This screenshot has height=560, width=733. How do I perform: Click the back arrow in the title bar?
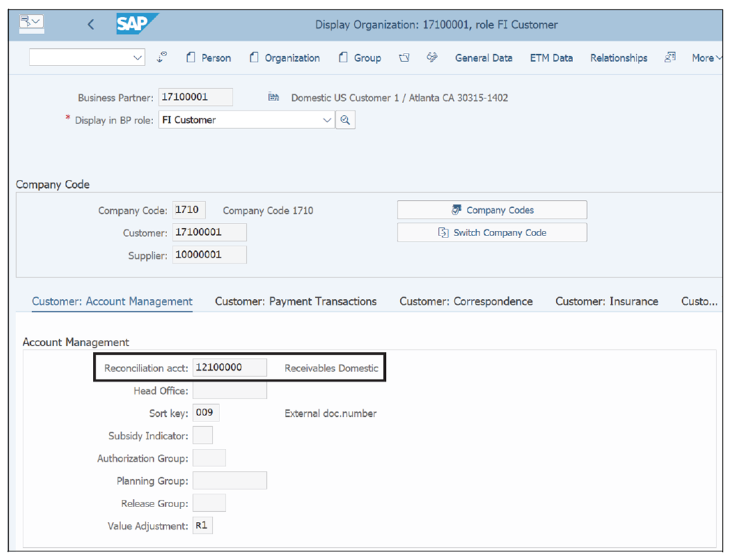(x=90, y=24)
